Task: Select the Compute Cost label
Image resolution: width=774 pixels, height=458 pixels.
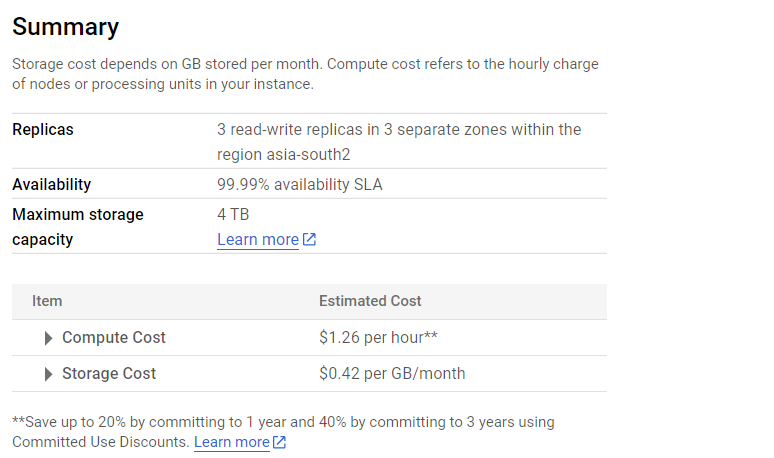Action: tap(114, 338)
